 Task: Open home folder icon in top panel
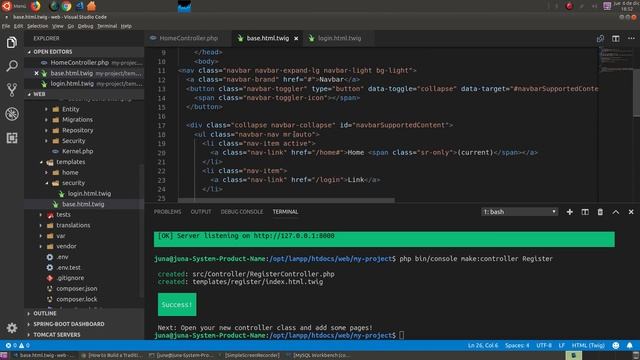[x=92, y=6]
